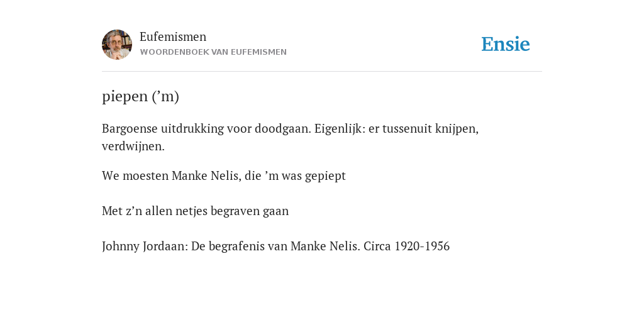Click the word verdwijnen in the definition

pyautogui.click(x=133, y=146)
